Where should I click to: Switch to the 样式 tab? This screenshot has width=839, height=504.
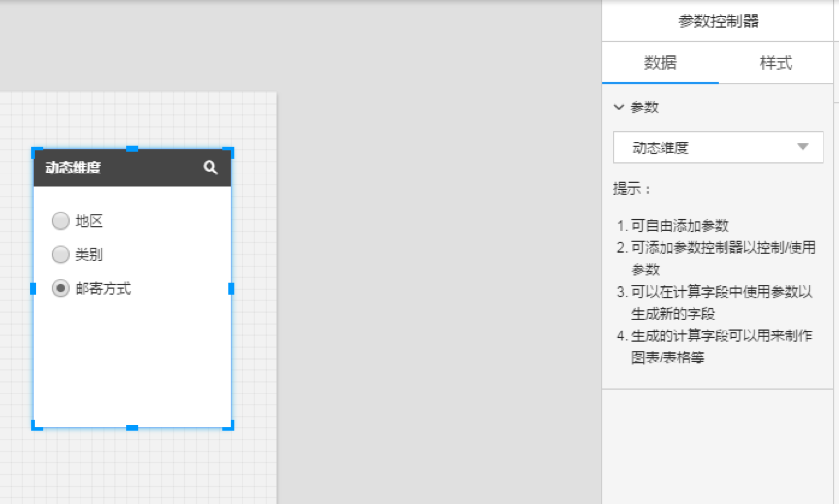776,63
